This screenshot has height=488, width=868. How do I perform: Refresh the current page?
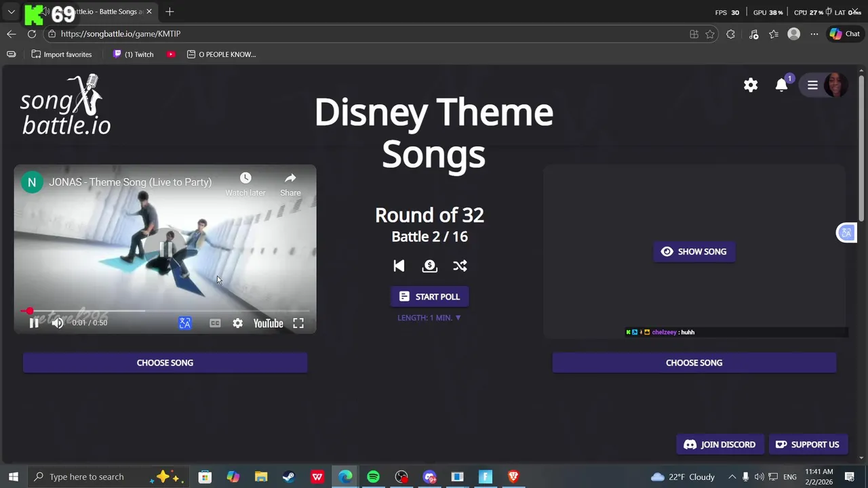click(x=32, y=34)
